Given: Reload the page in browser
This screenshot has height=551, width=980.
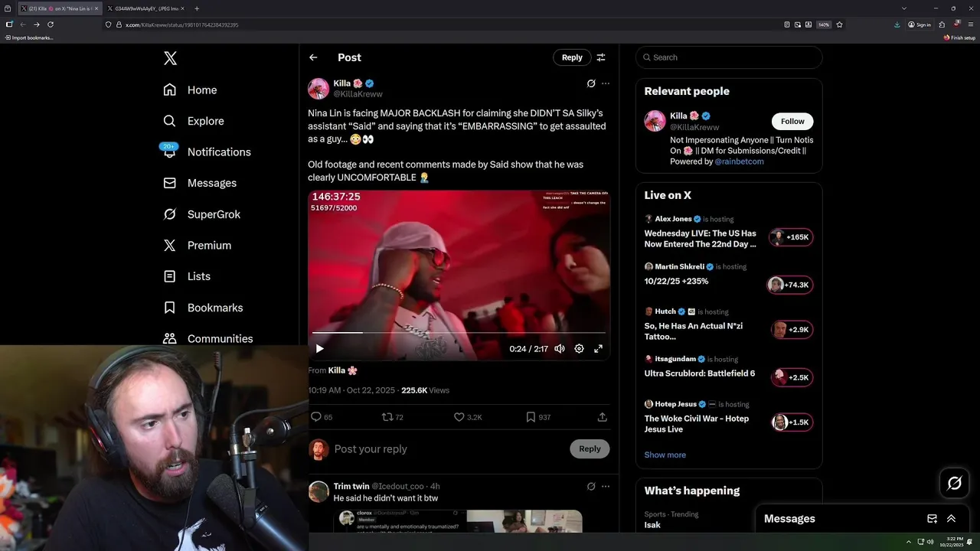Looking at the screenshot, I should pyautogui.click(x=51, y=24).
